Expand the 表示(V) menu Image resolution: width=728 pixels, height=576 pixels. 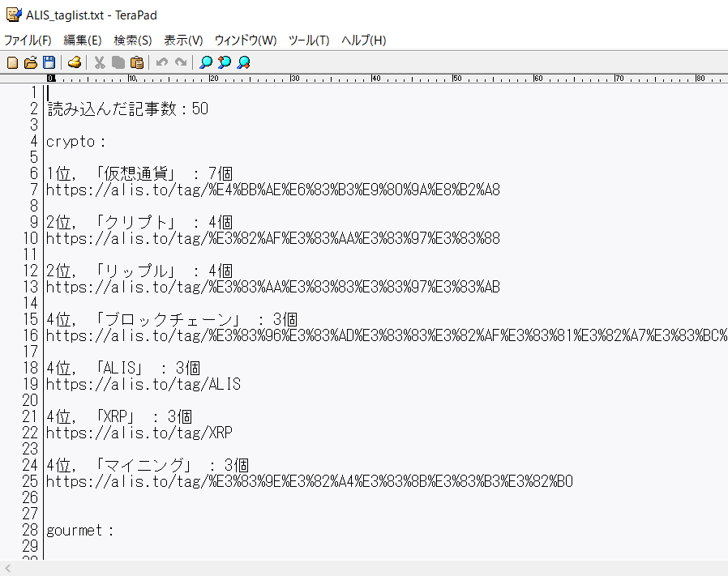pyautogui.click(x=183, y=41)
